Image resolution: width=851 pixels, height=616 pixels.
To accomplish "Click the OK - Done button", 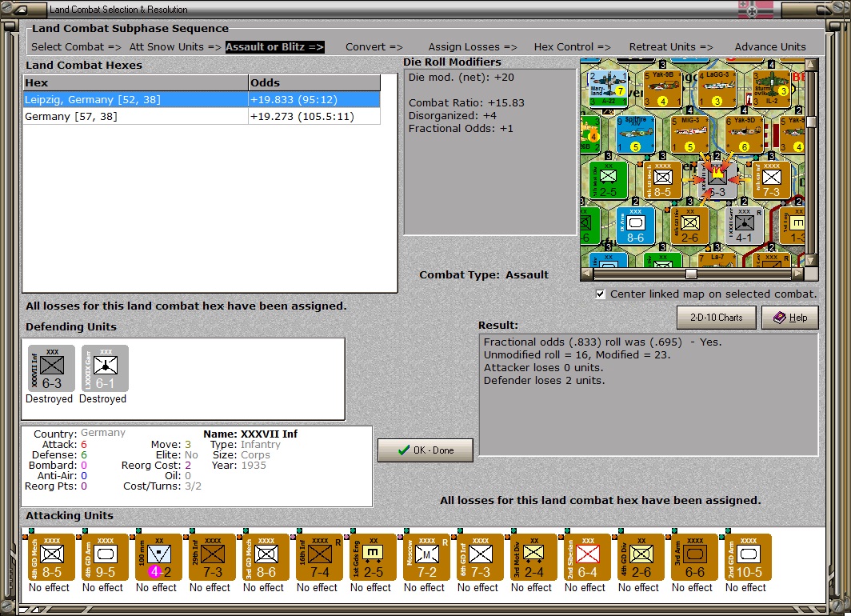I will click(x=425, y=450).
